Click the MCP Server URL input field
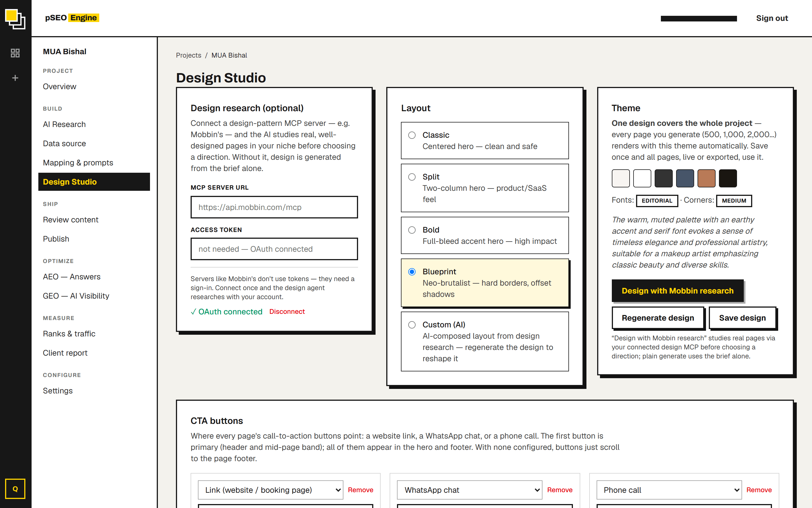This screenshot has height=508, width=812. (274, 207)
